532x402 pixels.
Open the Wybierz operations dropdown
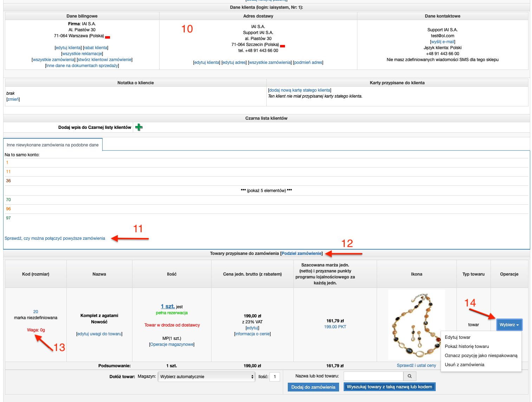(x=509, y=325)
